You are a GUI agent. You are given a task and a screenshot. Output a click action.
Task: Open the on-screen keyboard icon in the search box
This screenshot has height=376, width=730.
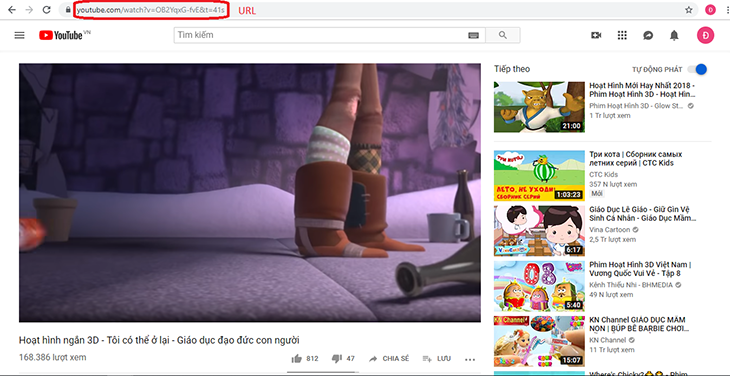point(474,35)
